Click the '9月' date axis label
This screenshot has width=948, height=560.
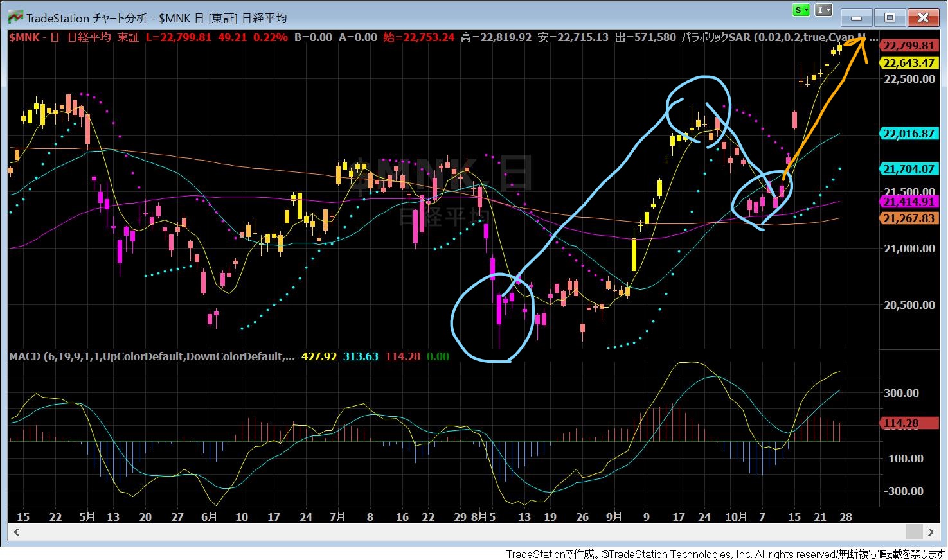[x=614, y=517]
